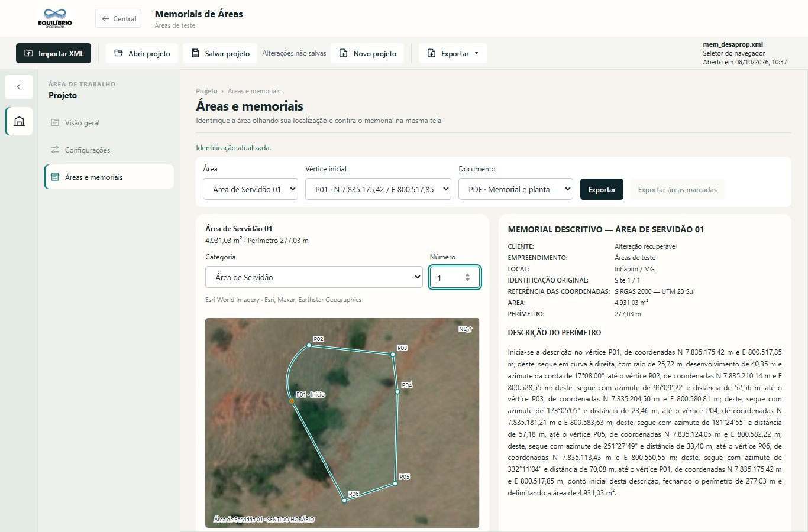Save the project with Salvar projeto
Image resolution: width=808 pixels, height=532 pixels.
point(220,53)
